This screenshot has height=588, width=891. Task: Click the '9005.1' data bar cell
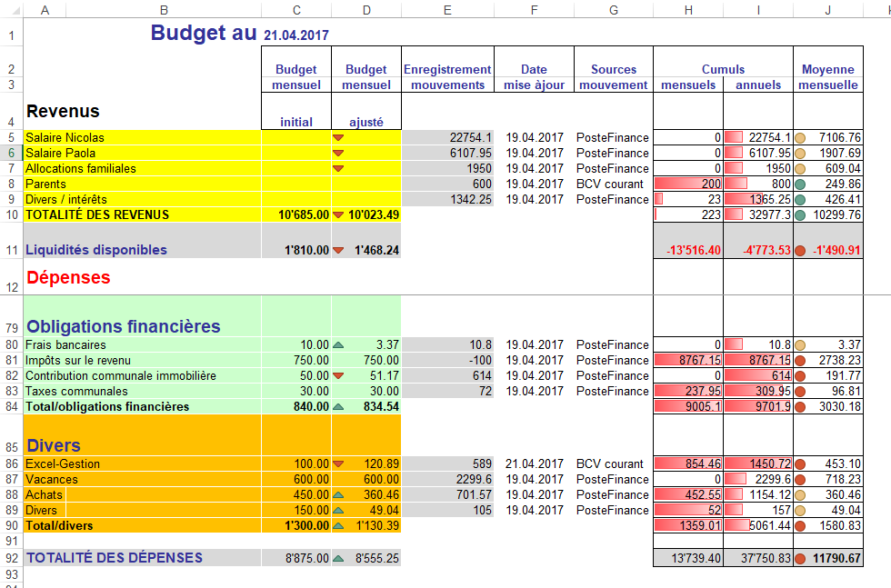[688, 407]
